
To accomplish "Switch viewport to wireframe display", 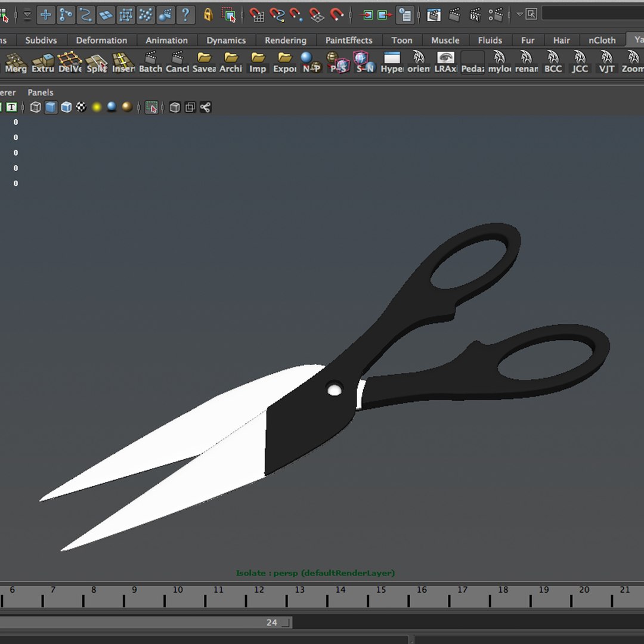I will click(36, 107).
